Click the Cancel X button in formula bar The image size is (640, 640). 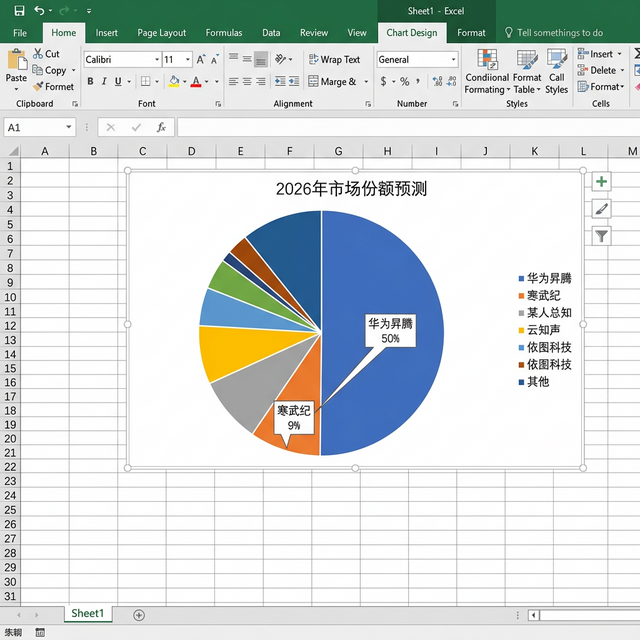(111, 127)
